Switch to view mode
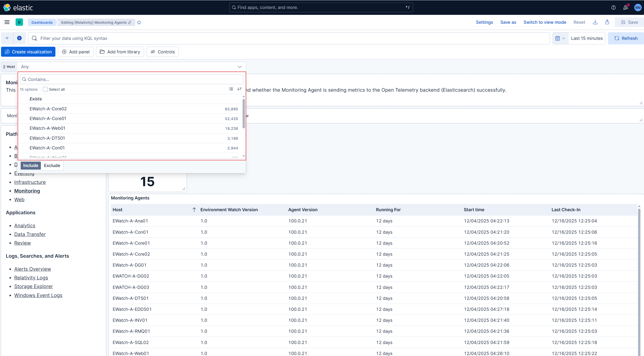The height and width of the screenshot is (356, 644). coord(545,22)
